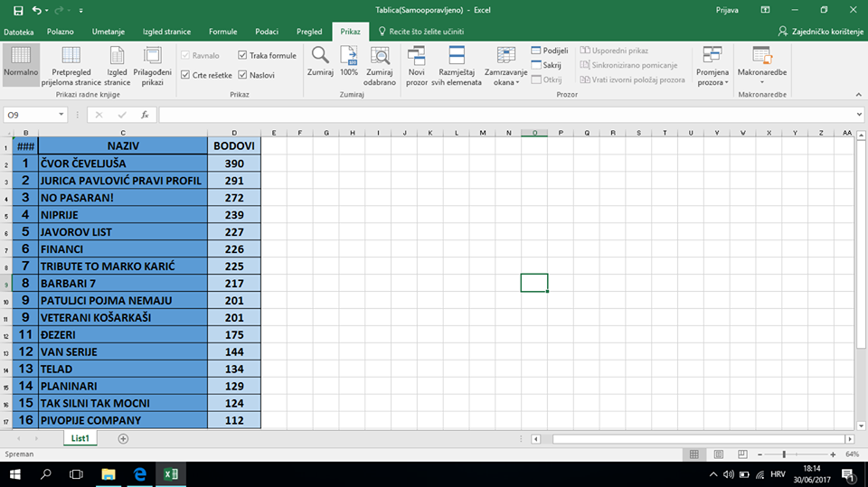The image size is (868, 487).
Task: Click Zumiraj odabrano icon
Action: 380,56
